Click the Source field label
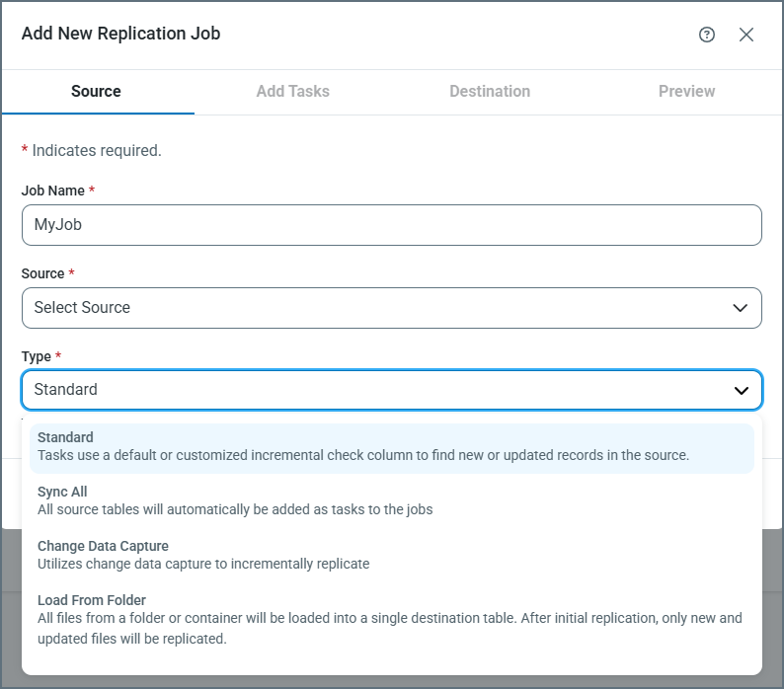Image resolution: width=784 pixels, height=689 pixels. tap(43, 273)
